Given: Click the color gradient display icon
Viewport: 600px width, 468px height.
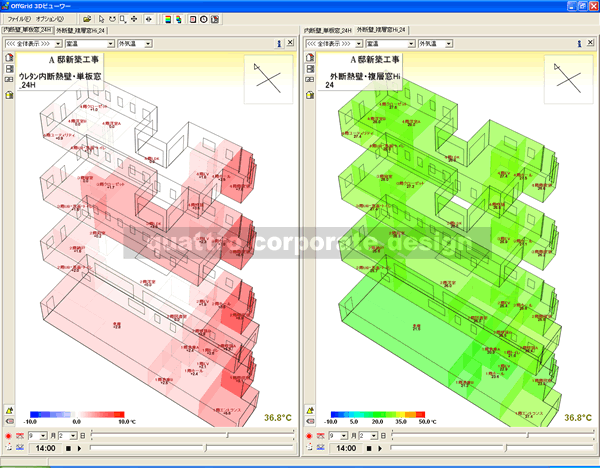Looking at the screenshot, I should [166, 19].
